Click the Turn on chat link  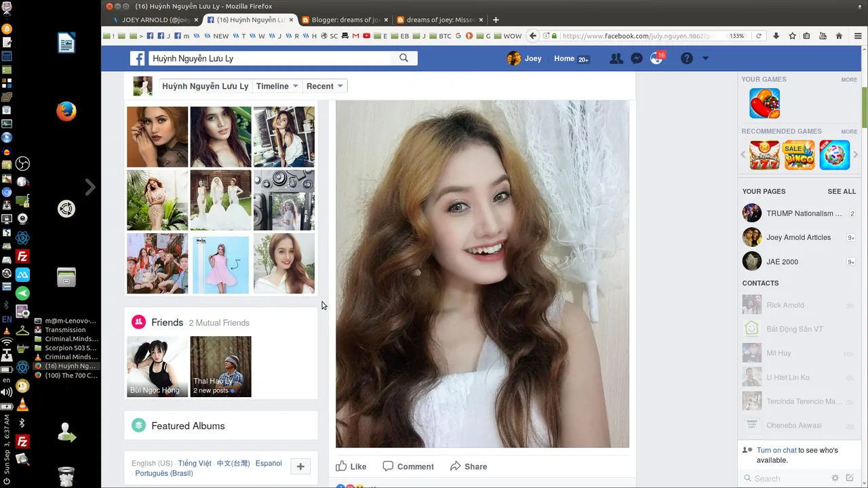pos(776,450)
